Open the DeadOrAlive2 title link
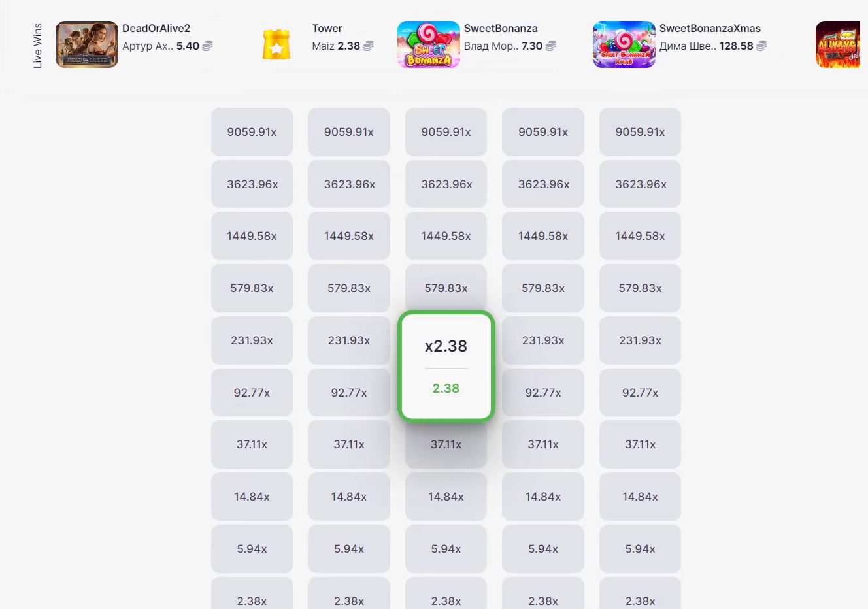868x609 pixels. (156, 29)
